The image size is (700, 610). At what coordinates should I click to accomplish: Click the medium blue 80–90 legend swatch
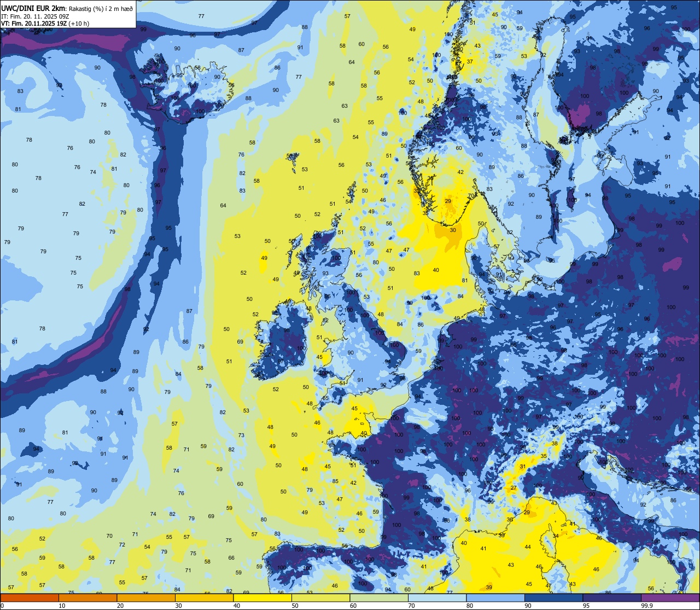pos(495,597)
